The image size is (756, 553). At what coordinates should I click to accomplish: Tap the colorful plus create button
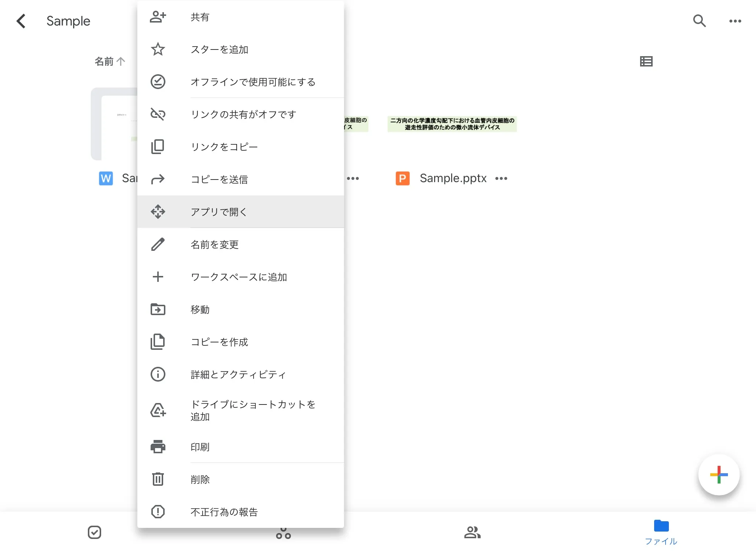tap(718, 475)
